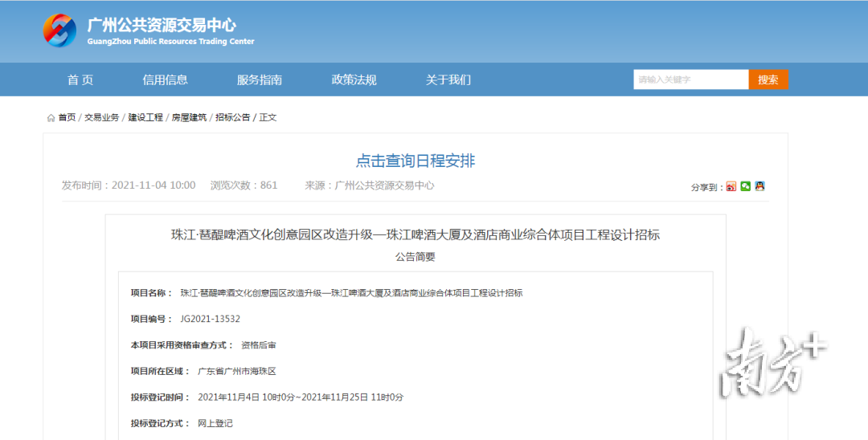Click the keyword search input field
The image size is (868, 440).
click(x=690, y=79)
